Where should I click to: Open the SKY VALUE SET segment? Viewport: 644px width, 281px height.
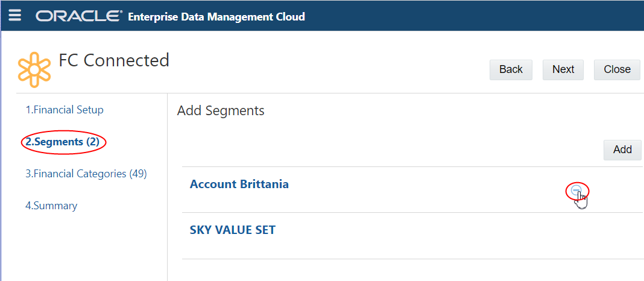(x=232, y=230)
